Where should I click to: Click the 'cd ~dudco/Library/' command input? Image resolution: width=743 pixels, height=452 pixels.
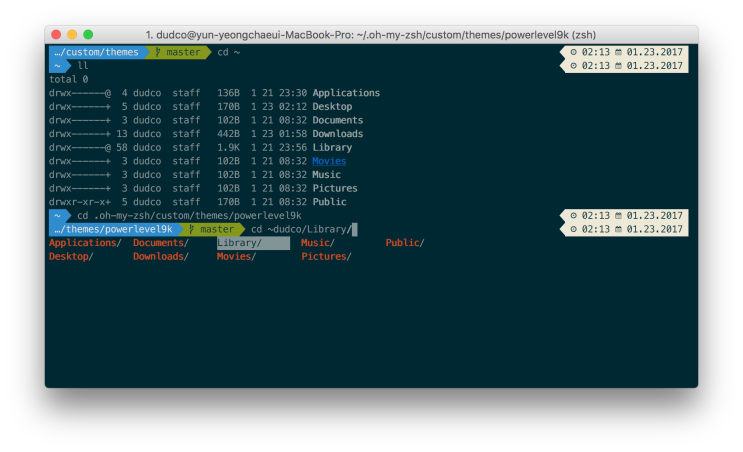[301, 229]
